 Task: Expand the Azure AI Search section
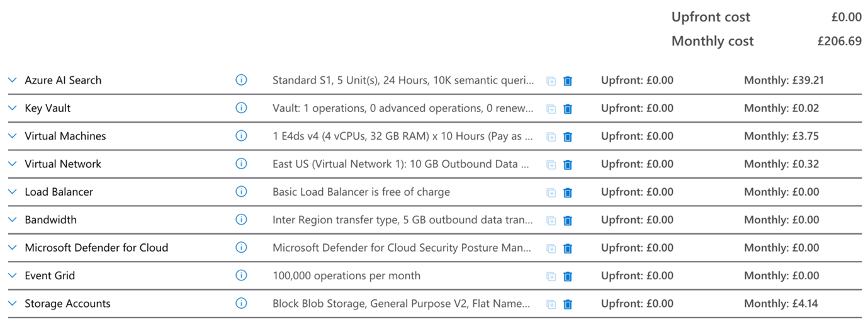coord(12,80)
